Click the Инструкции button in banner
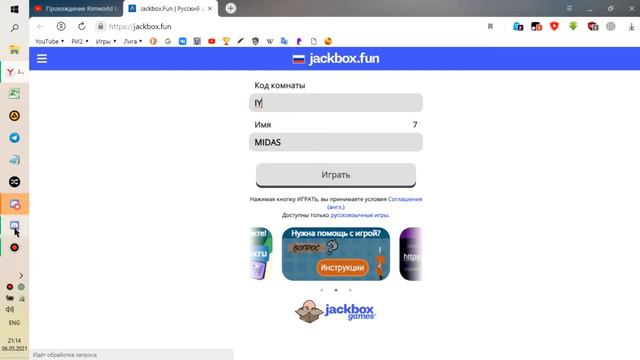 [x=342, y=268]
